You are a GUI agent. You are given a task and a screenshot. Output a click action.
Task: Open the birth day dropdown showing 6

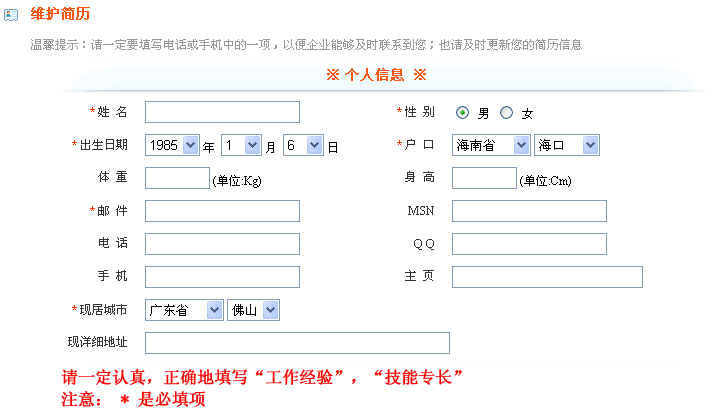coord(303,146)
